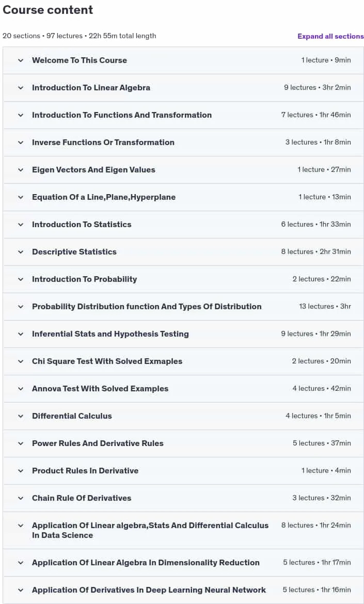Expand the Chi Square Test chevron
The height and width of the screenshot is (604, 364).
[21, 361]
